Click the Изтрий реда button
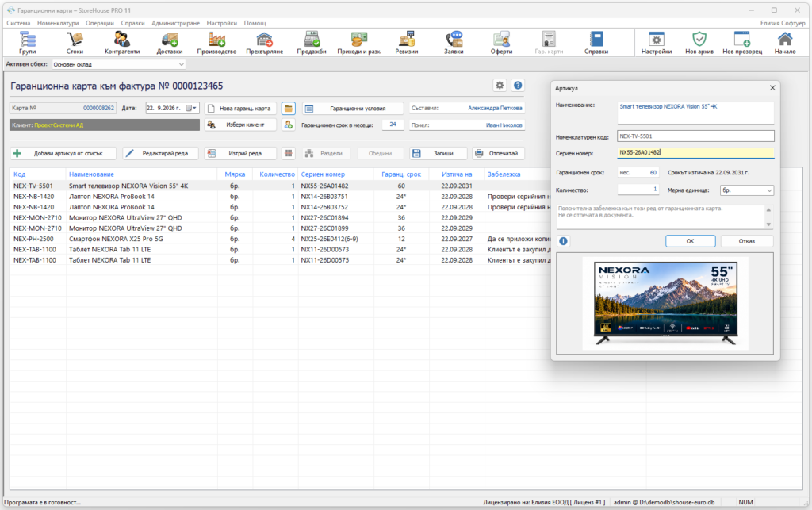 point(240,153)
